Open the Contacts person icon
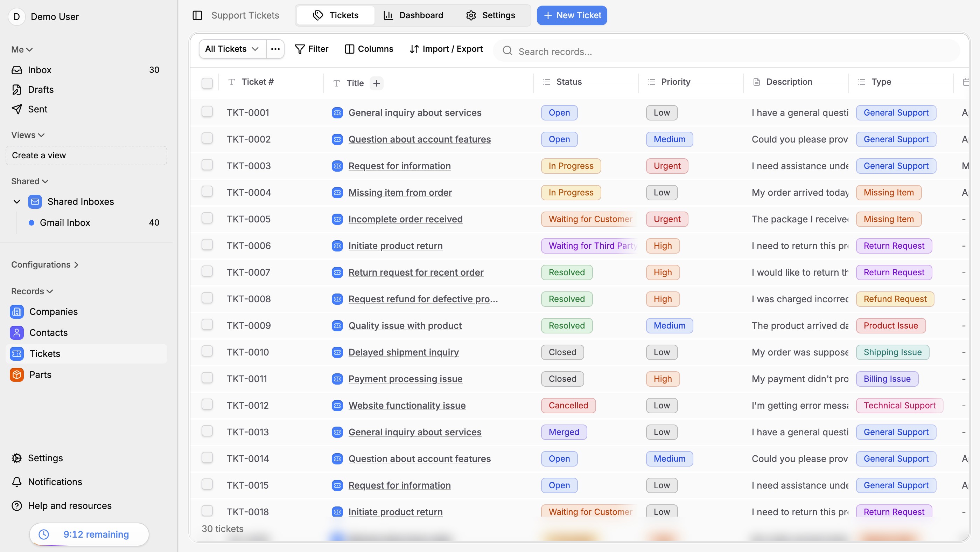Screen dimensions: 980x552 [17, 332]
